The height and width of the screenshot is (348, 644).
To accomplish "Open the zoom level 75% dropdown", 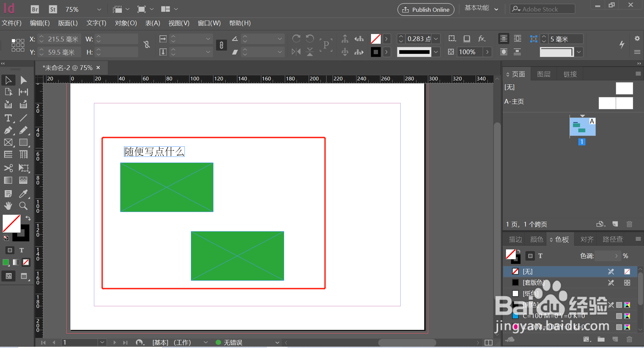I will 99,9.
